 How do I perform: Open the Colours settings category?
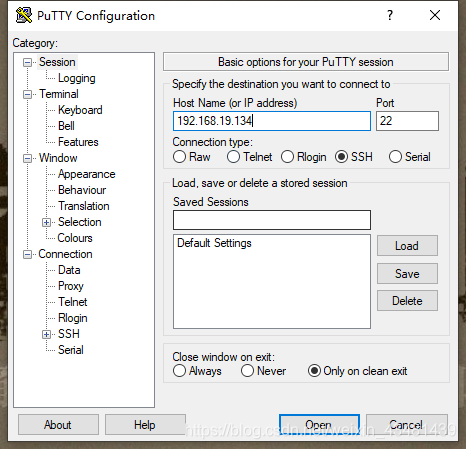(x=75, y=238)
